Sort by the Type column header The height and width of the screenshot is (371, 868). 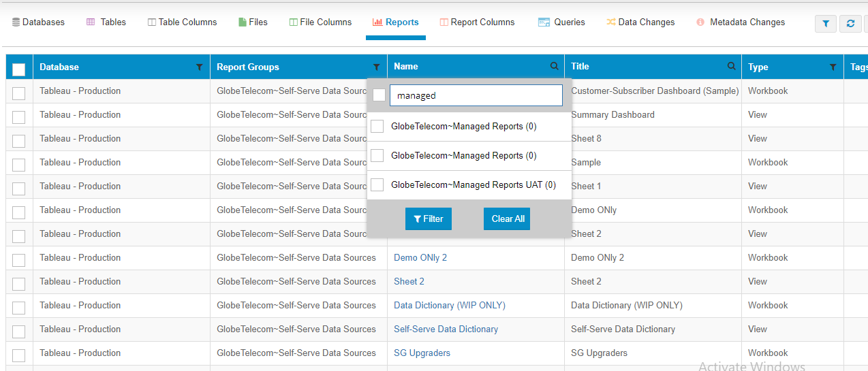click(758, 67)
